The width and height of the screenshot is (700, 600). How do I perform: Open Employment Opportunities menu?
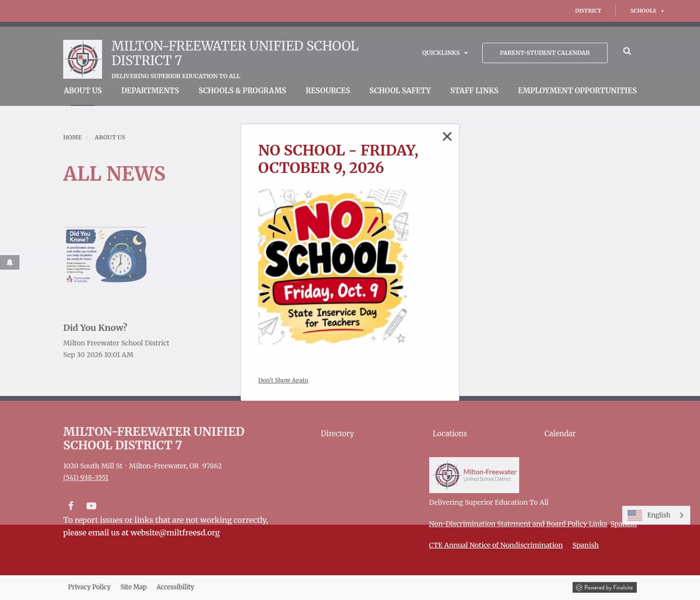point(577,90)
